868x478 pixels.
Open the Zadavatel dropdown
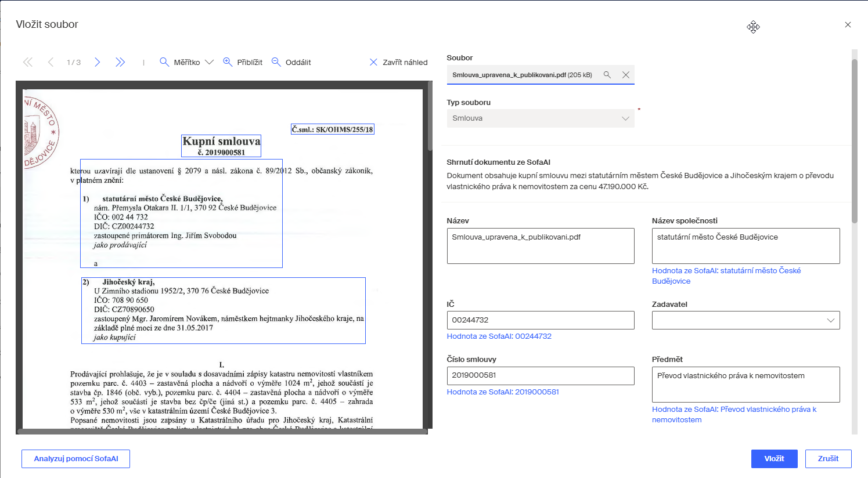tap(745, 320)
